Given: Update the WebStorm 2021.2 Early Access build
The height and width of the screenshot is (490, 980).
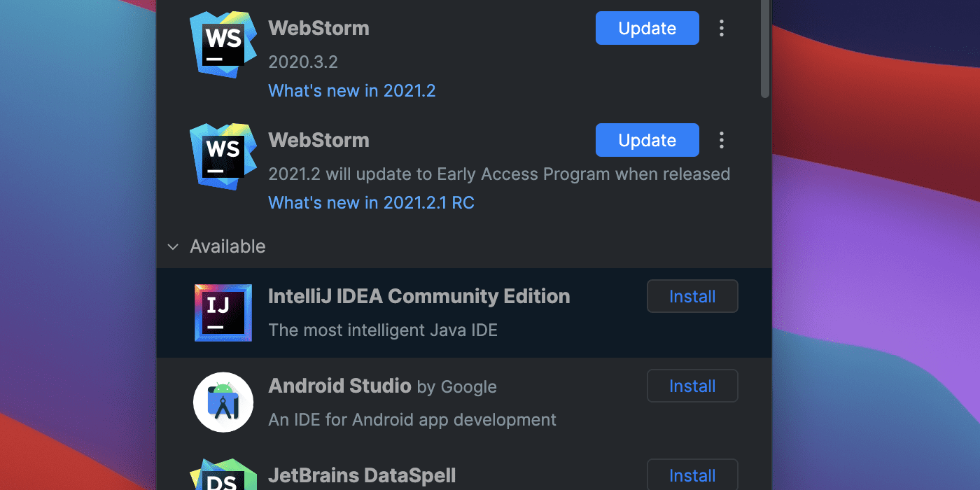Looking at the screenshot, I should (x=647, y=140).
